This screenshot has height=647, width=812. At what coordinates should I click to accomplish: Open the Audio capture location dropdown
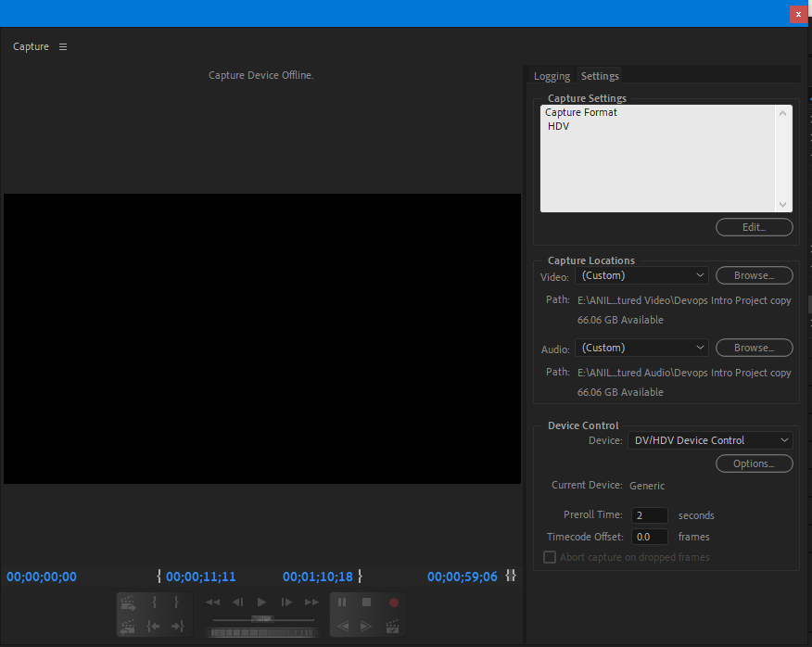(641, 348)
